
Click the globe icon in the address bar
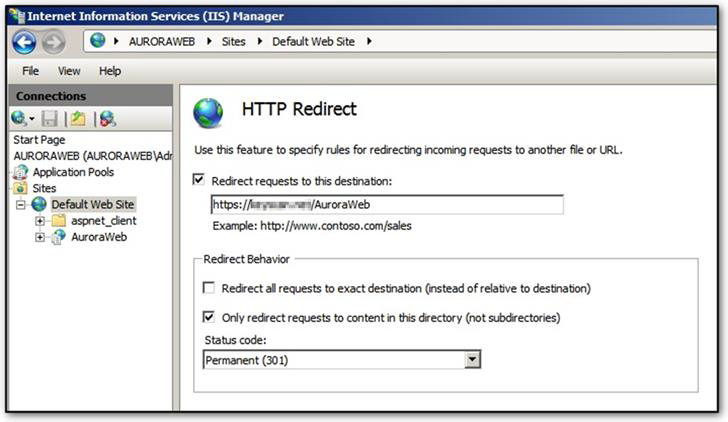point(98,41)
